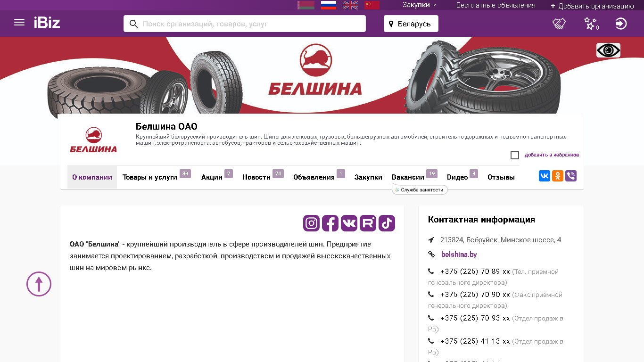
Task: Open the hamburger menu next to iBiz
Action: click(19, 22)
